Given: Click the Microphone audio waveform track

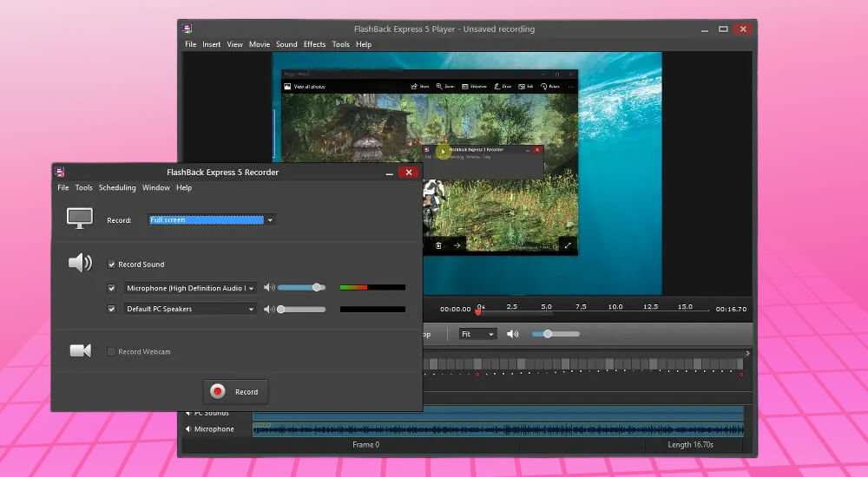Looking at the screenshot, I should coord(497,429).
